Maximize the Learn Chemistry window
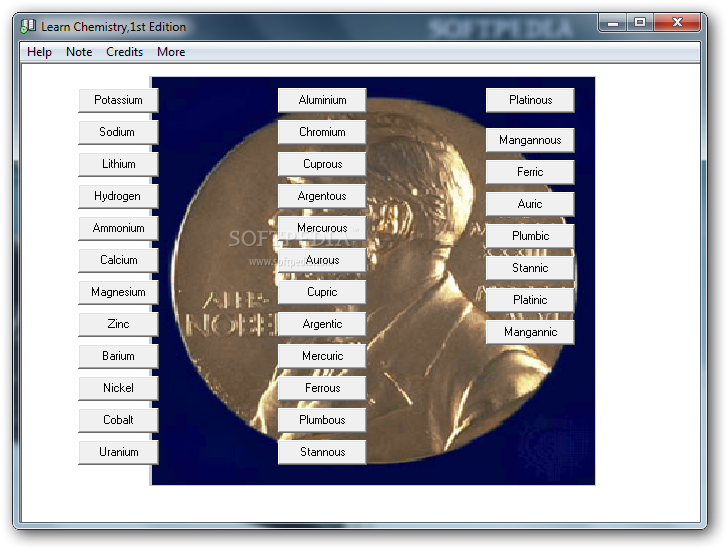Screen dimensions: 728x550 click(x=640, y=22)
